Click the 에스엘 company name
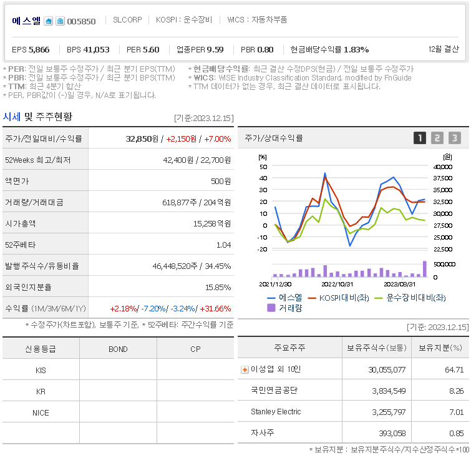The image size is (476, 458). pyautogui.click(x=26, y=21)
